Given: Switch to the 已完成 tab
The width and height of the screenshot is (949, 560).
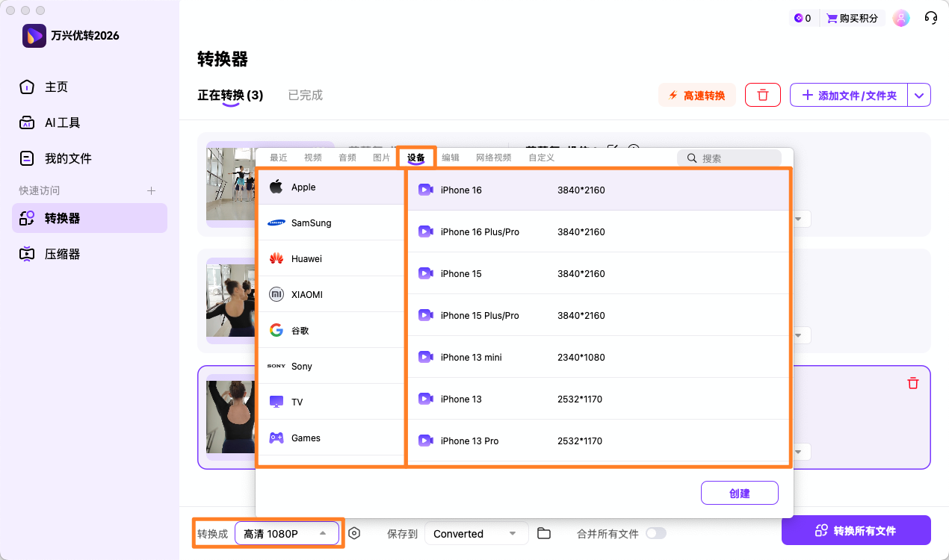Looking at the screenshot, I should pos(305,95).
